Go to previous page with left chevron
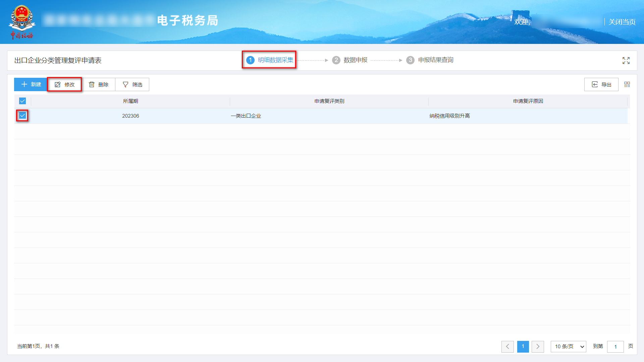This screenshot has height=362, width=644. [507, 347]
